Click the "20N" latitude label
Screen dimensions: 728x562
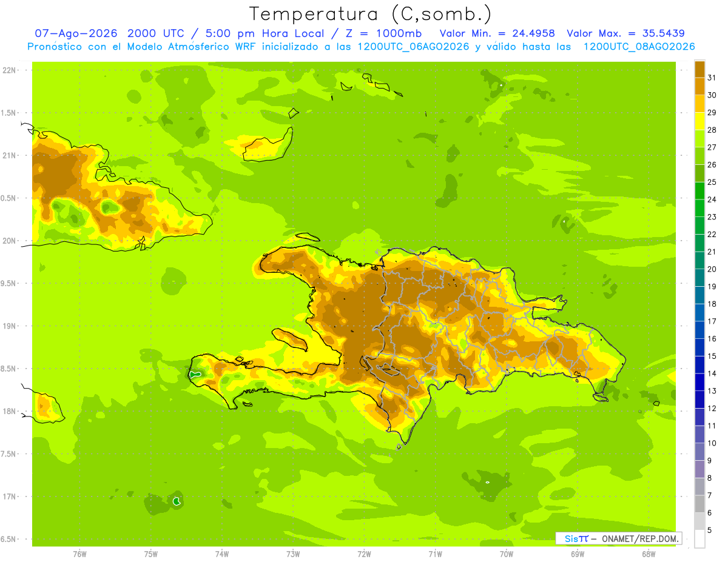click(x=9, y=241)
